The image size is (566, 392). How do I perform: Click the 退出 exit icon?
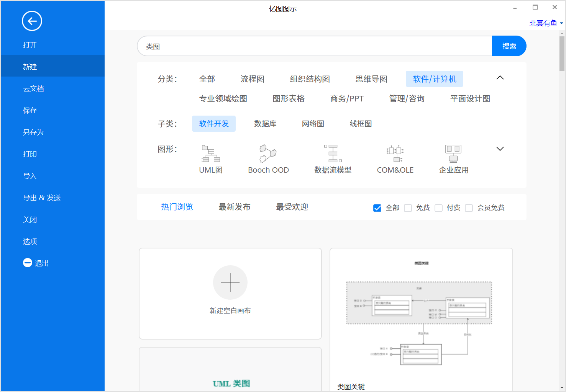[x=28, y=263]
